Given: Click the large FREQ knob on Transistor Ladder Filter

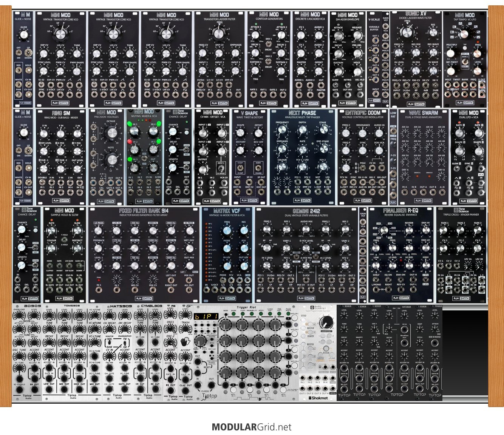Looking at the screenshot, I should [219, 34].
